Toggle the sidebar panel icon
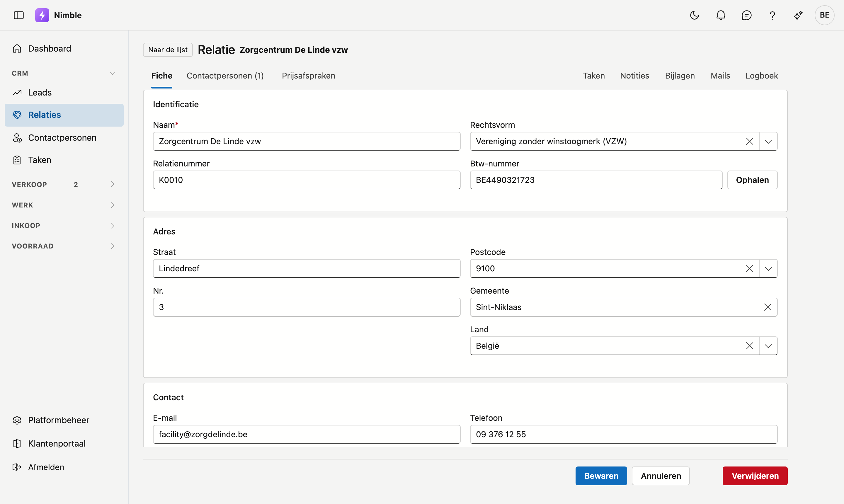Viewport: 844px width, 504px height. pyautogui.click(x=19, y=15)
